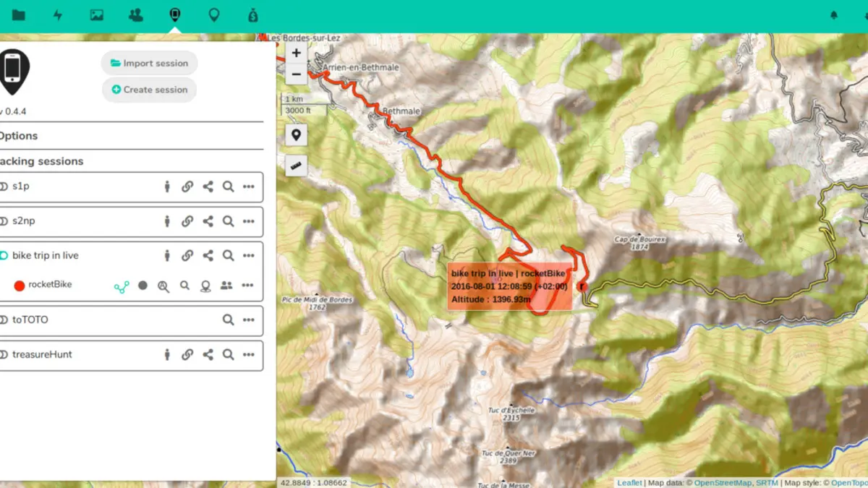The height and width of the screenshot is (488, 868).
Task: Open more menu for s1p session
Action: (249, 187)
